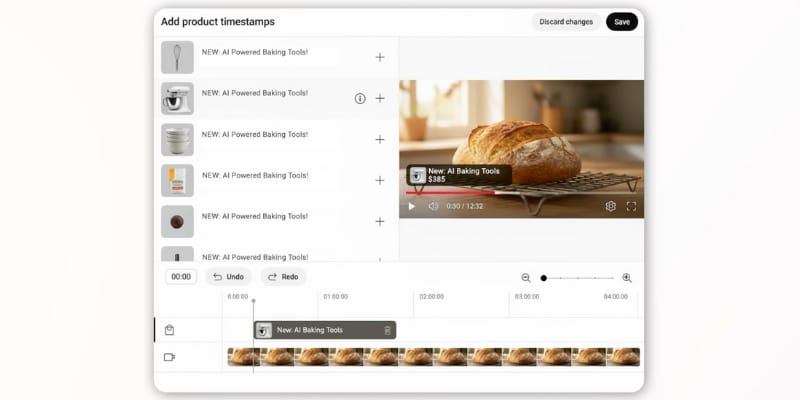800x400 pixels.
Task: Click the bread video thumbnail strip
Action: 434,357
